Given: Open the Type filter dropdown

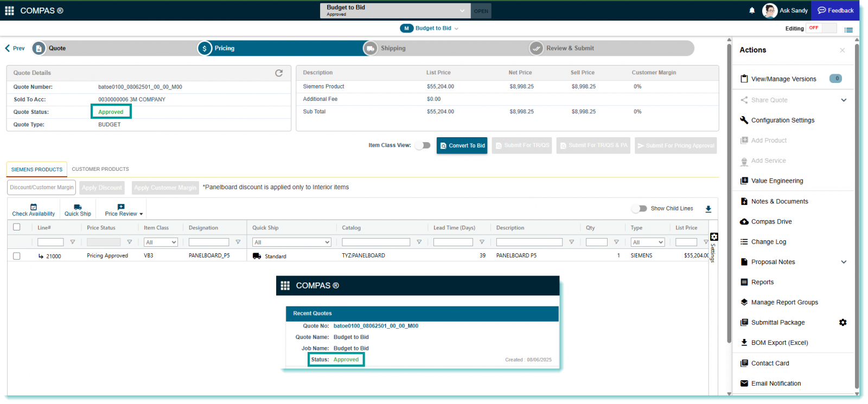Looking at the screenshot, I should click(648, 242).
